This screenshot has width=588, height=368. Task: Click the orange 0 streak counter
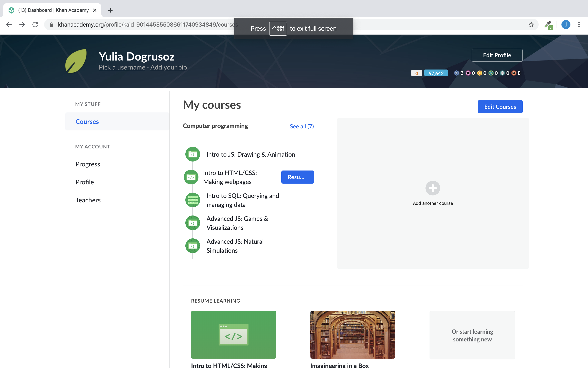(416, 73)
